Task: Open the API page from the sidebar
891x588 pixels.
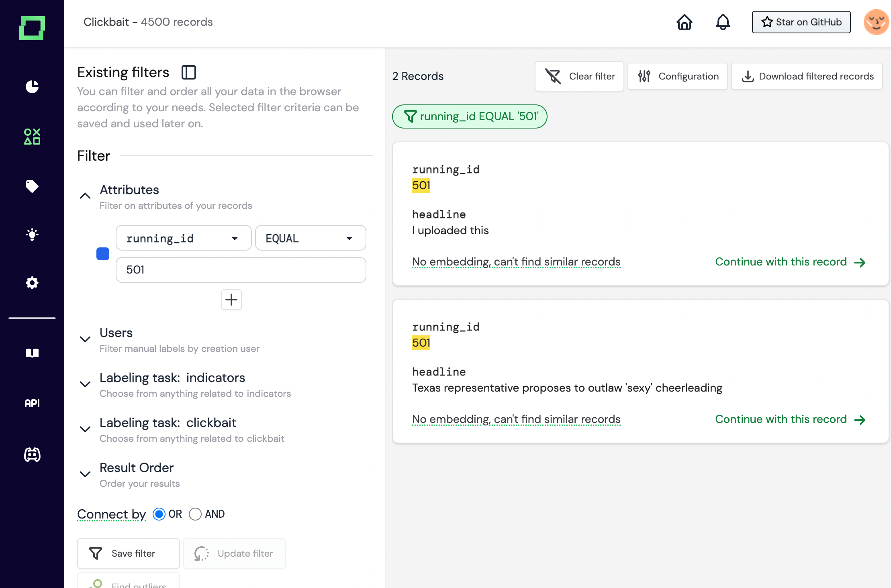Action: pyautogui.click(x=32, y=403)
